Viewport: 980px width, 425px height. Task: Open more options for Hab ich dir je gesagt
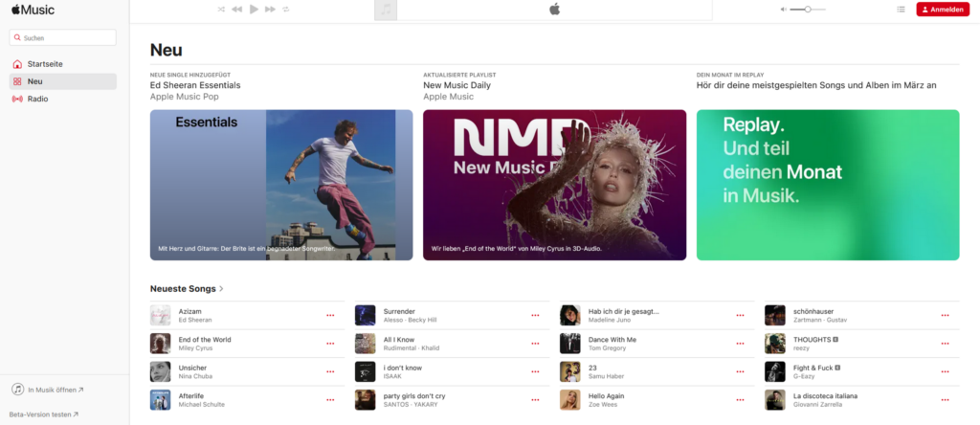(740, 316)
